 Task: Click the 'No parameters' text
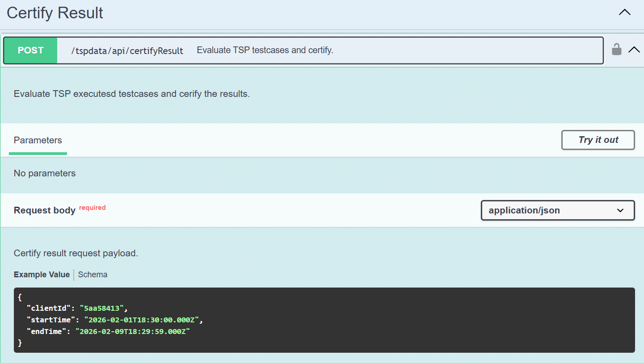pyautogui.click(x=45, y=173)
